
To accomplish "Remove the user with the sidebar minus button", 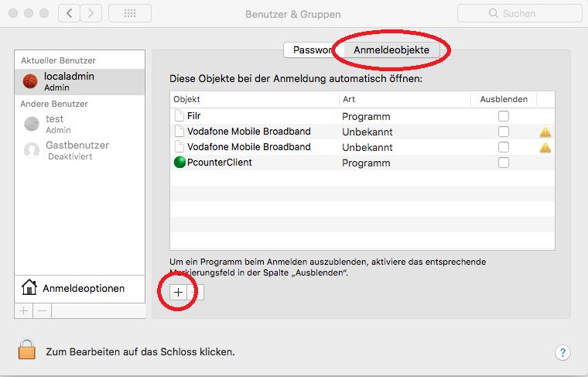I will point(43,310).
